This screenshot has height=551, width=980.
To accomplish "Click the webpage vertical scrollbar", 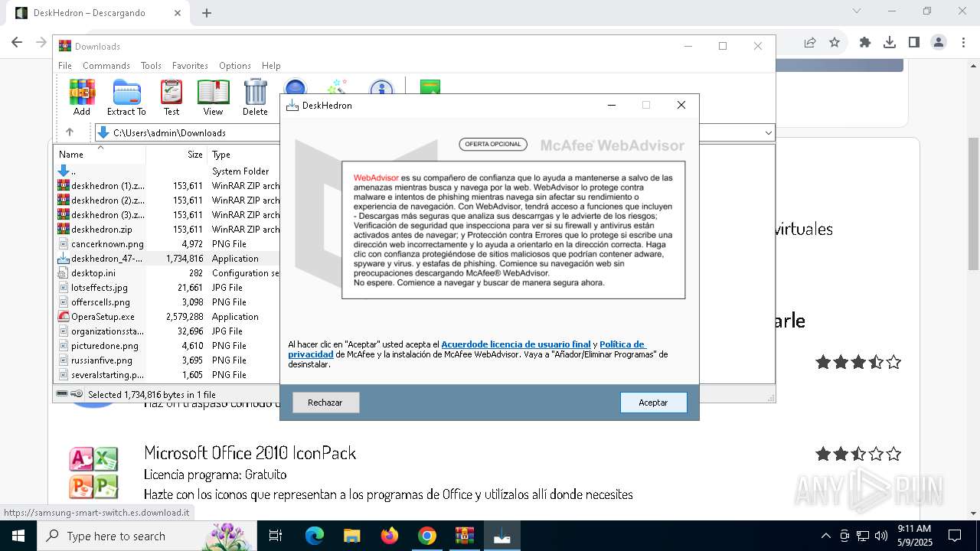I will tap(973, 203).
